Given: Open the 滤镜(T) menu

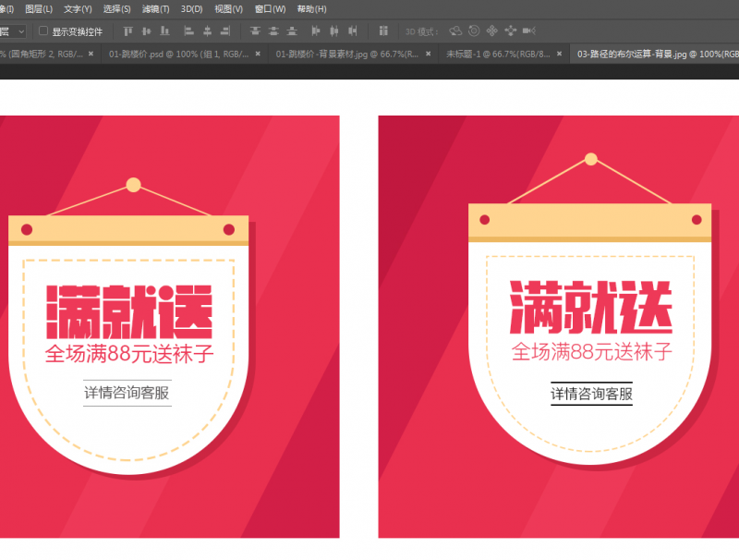Looking at the screenshot, I should pyautogui.click(x=156, y=8).
